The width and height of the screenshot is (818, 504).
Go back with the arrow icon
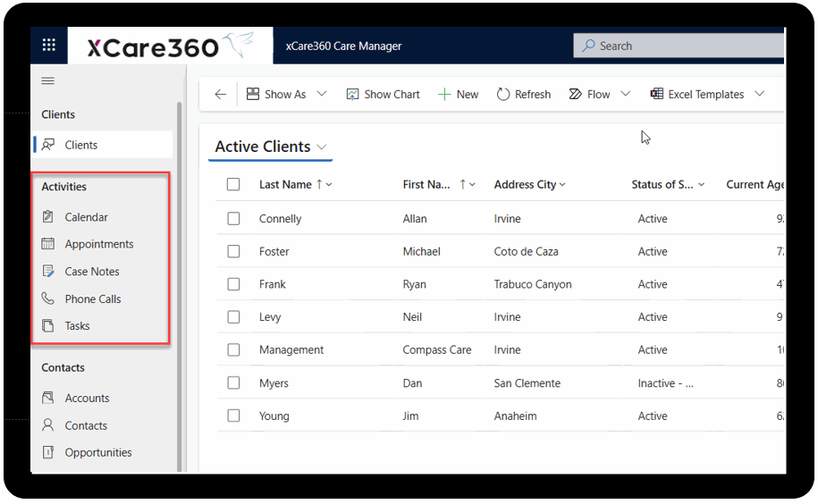tap(221, 95)
